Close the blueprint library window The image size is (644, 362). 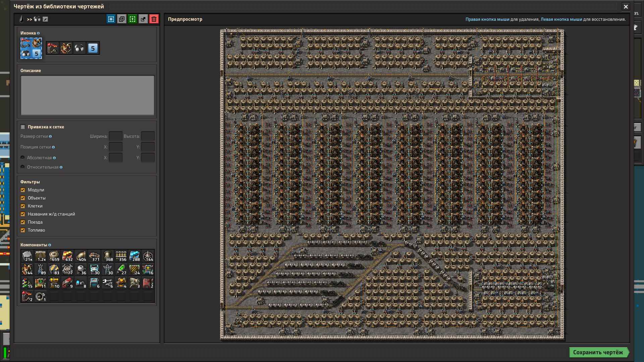(626, 6)
